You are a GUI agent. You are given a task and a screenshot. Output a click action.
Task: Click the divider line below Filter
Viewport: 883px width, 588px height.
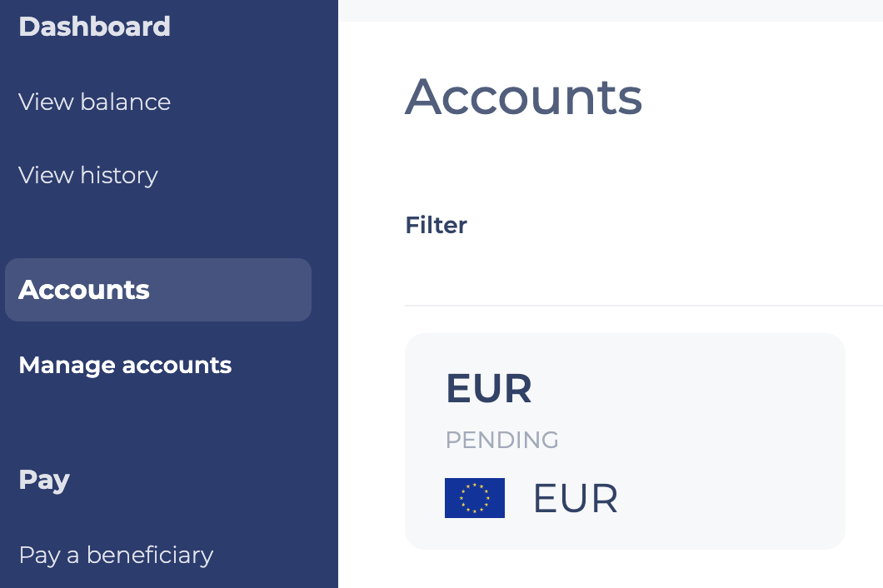644,306
